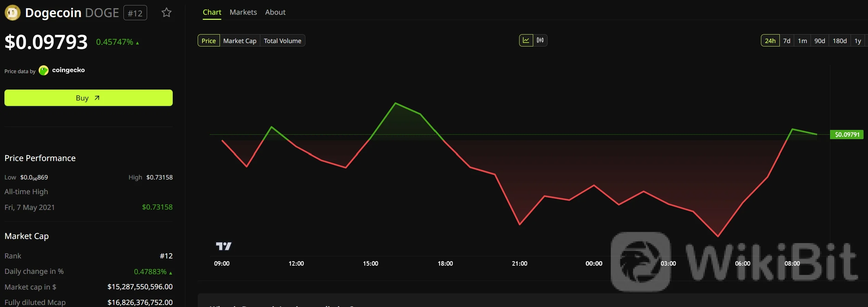The image size is (868, 307).
Task: Click the 12:00 time axis label
Action: point(296,264)
